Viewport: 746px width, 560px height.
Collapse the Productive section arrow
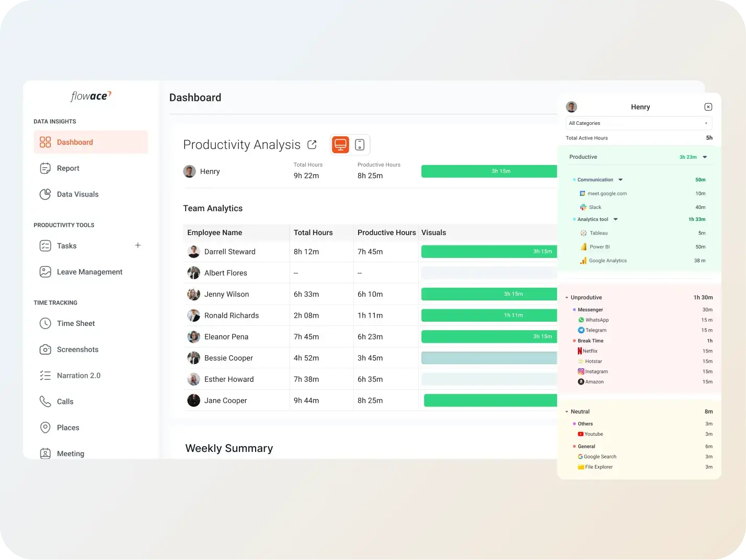pos(705,157)
